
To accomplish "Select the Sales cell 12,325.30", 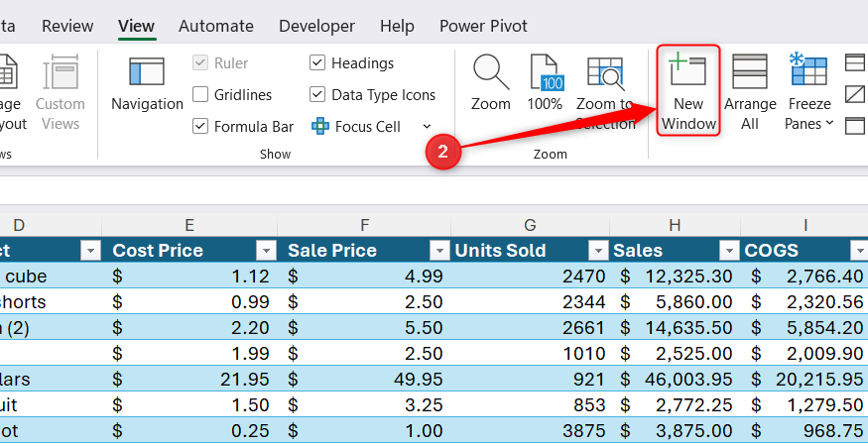I will pos(675,277).
